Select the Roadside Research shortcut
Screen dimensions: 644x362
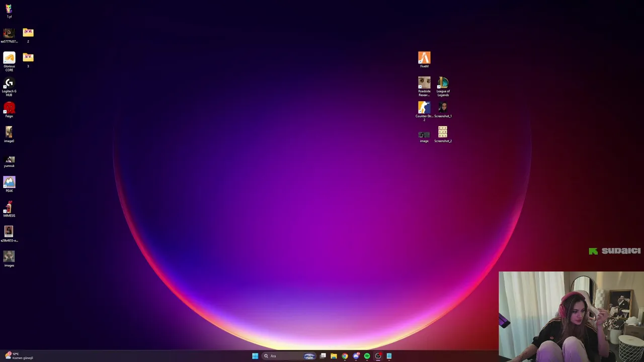click(424, 87)
